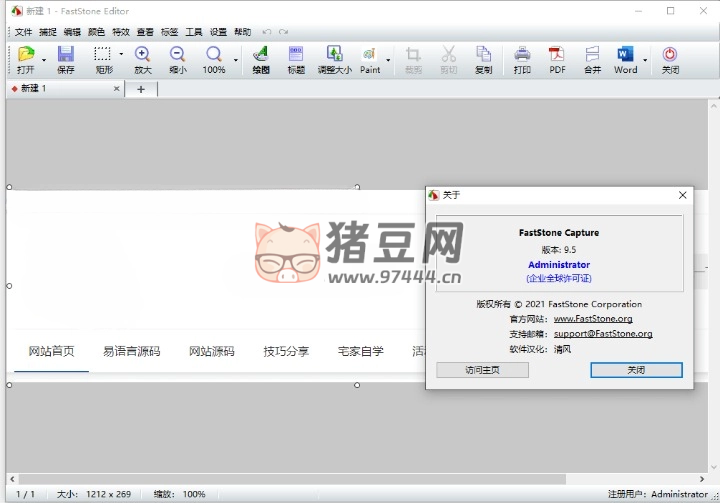Add a new tab with plus button
Screen dimensions: 720x503
tap(141, 89)
